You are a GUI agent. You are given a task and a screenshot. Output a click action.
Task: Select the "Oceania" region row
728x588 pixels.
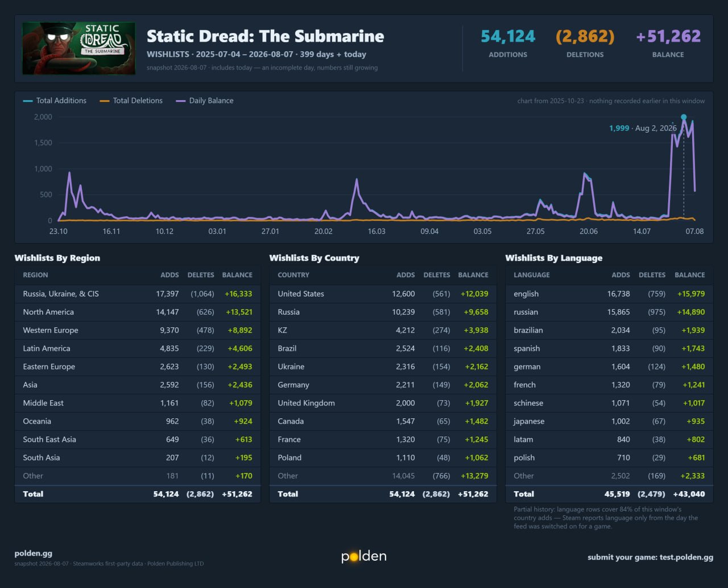(x=138, y=421)
